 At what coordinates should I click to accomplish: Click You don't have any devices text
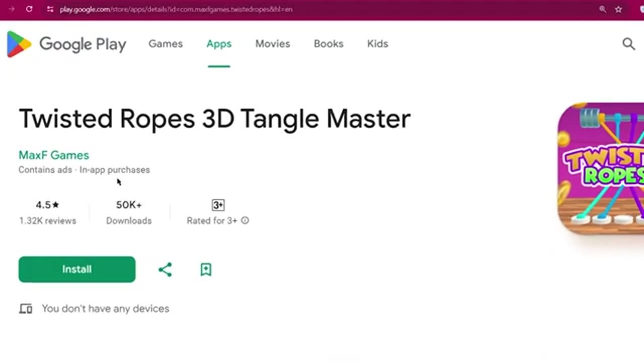click(x=106, y=309)
